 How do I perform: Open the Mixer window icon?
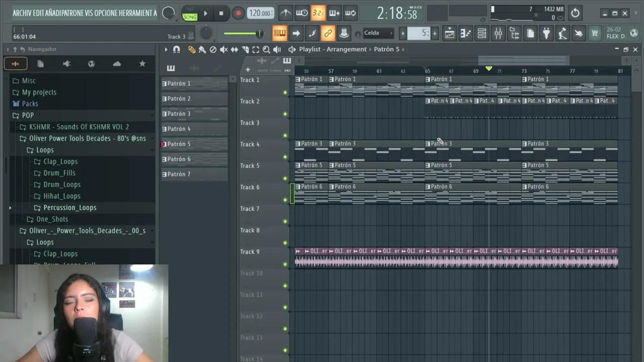coord(498,33)
